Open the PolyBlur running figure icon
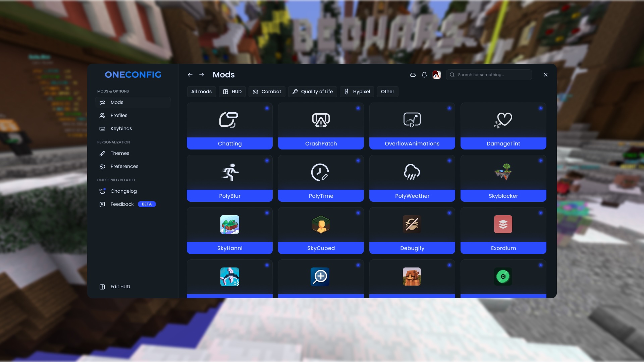Screen dimensions: 644x362 230,172
